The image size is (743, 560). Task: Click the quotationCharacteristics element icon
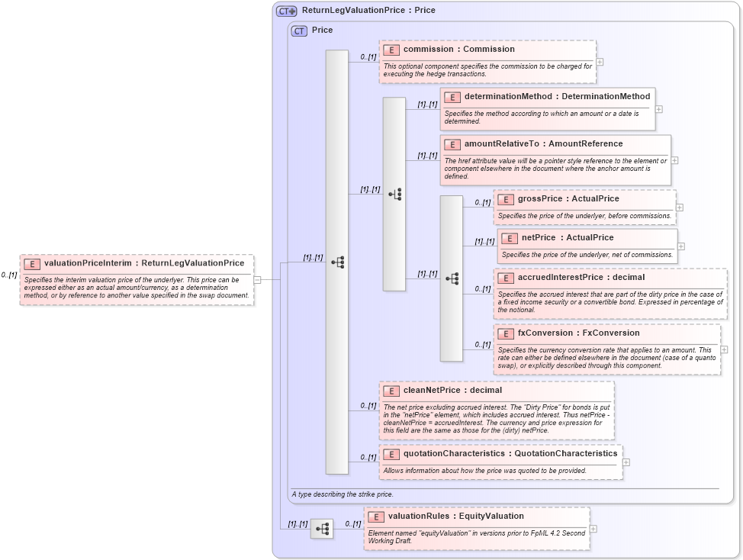[390, 453]
